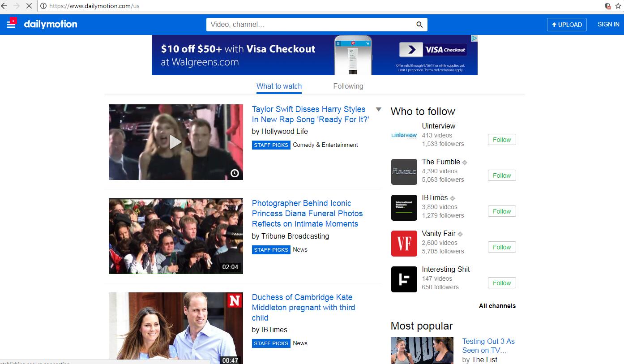View site information icon in address bar
624x364 pixels.
click(43, 6)
